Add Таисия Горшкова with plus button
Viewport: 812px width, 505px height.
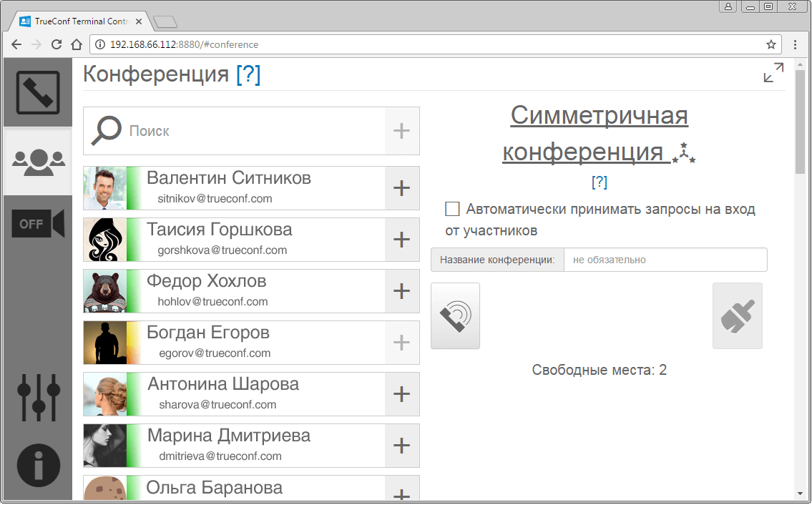(402, 240)
